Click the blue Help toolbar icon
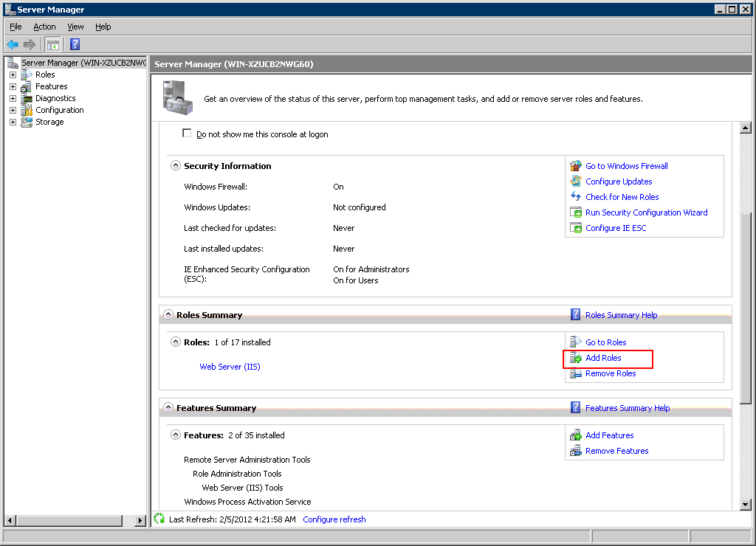 (x=75, y=44)
